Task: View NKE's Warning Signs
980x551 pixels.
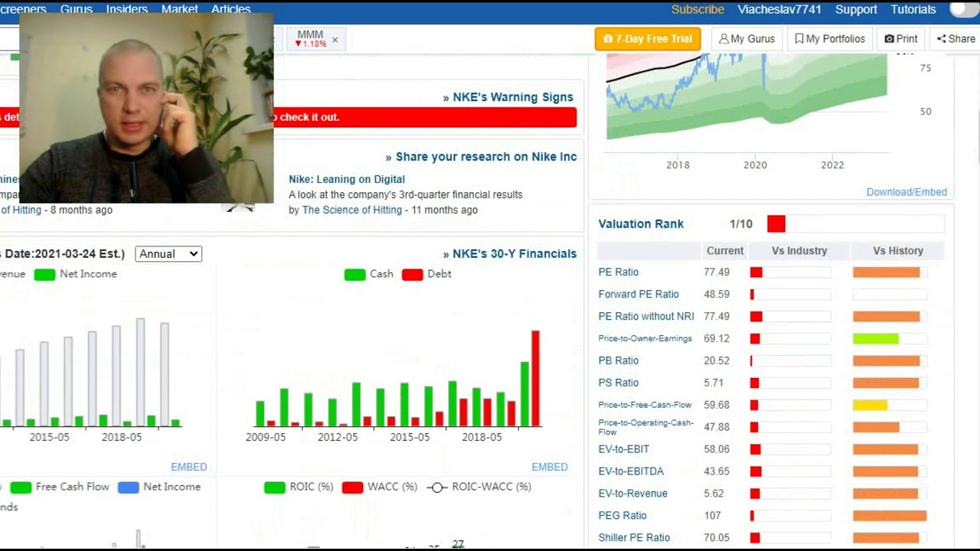Action: (508, 97)
